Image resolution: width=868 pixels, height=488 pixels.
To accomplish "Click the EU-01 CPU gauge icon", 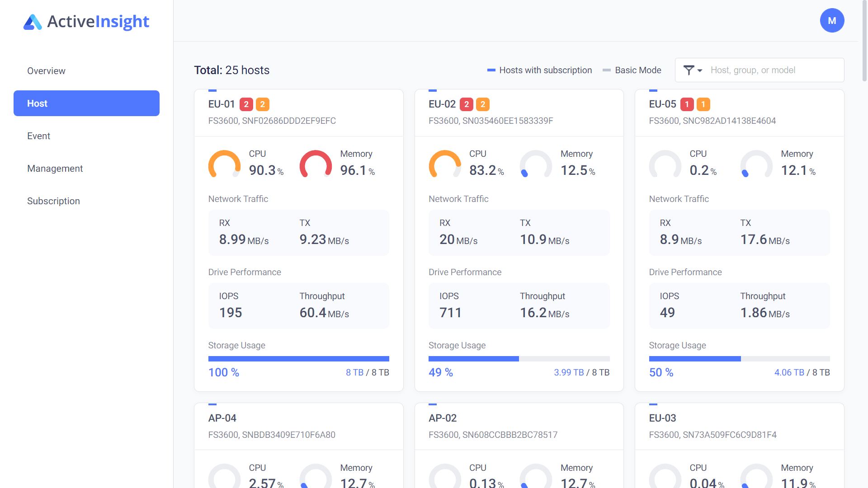I will [x=225, y=164].
